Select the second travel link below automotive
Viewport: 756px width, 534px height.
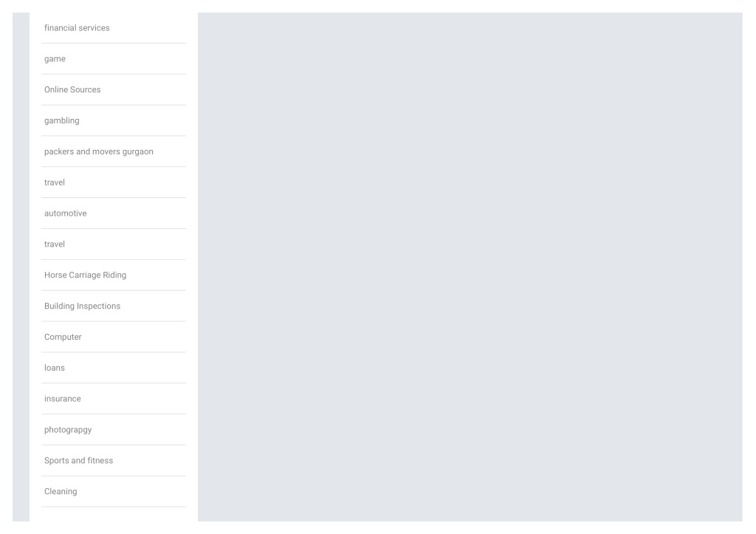tap(55, 244)
